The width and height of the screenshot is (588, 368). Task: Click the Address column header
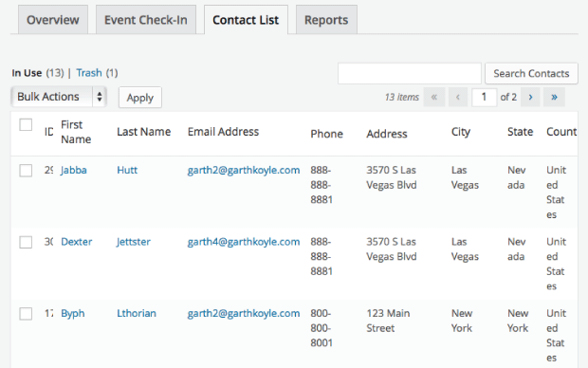click(387, 134)
